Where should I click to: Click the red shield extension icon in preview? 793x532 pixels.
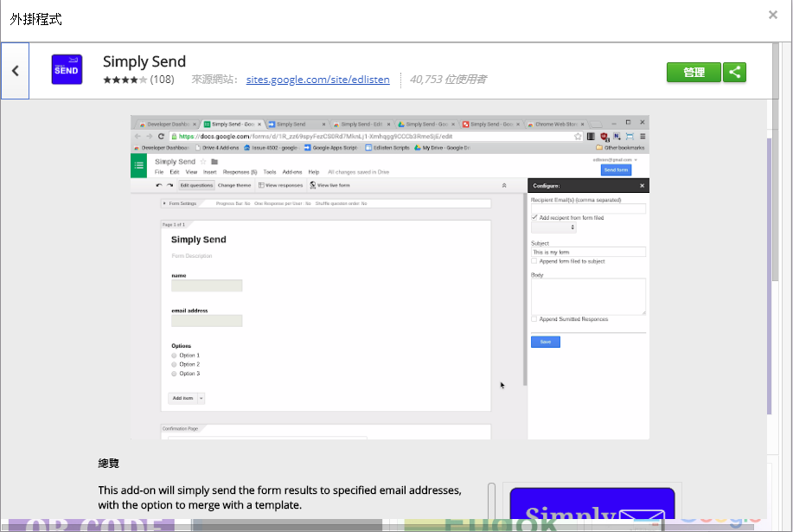point(604,136)
